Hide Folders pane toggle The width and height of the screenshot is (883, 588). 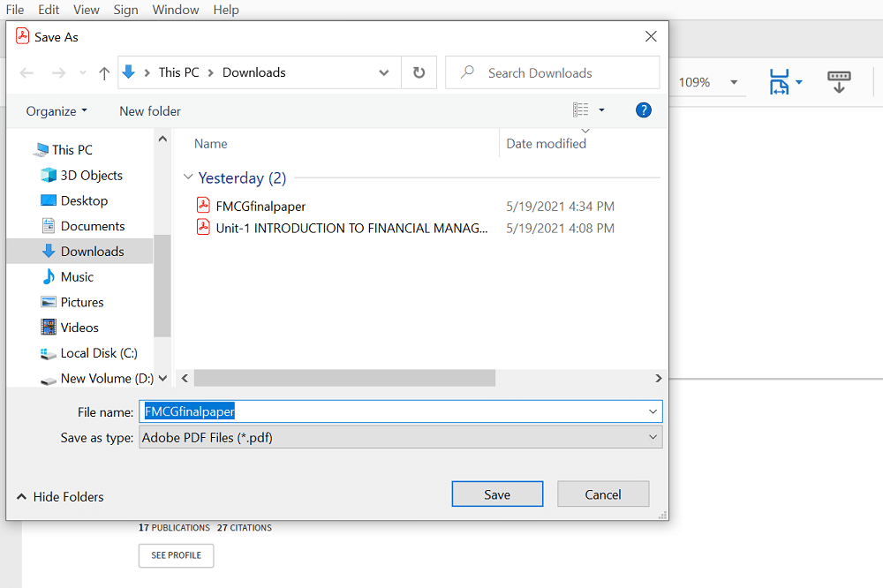coord(60,497)
